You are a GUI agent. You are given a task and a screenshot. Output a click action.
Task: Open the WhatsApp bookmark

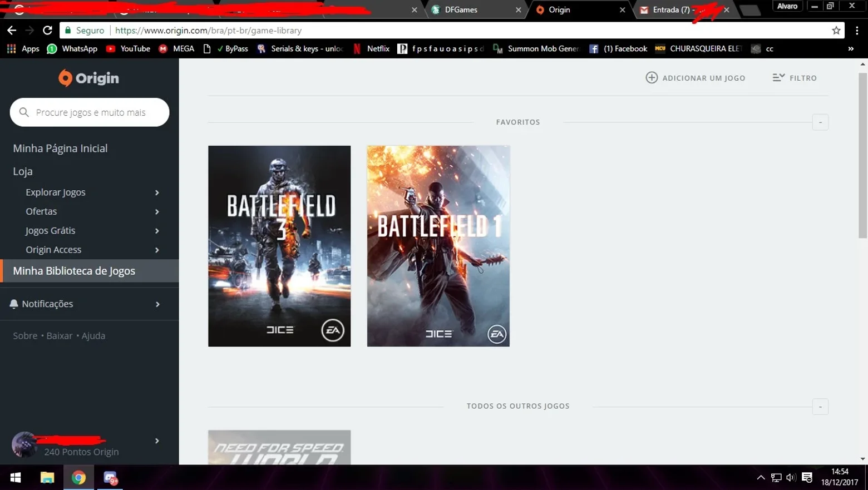click(x=72, y=49)
